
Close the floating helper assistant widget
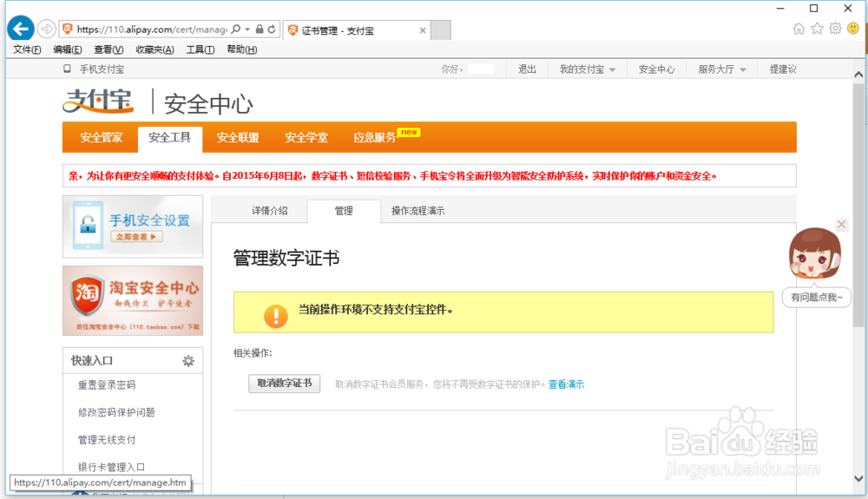pos(841,224)
